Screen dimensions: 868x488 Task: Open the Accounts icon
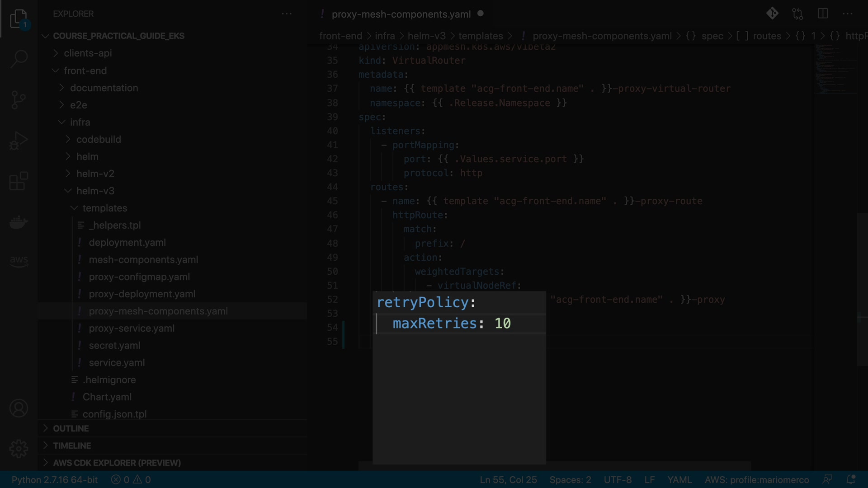pyautogui.click(x=19, y=408)
